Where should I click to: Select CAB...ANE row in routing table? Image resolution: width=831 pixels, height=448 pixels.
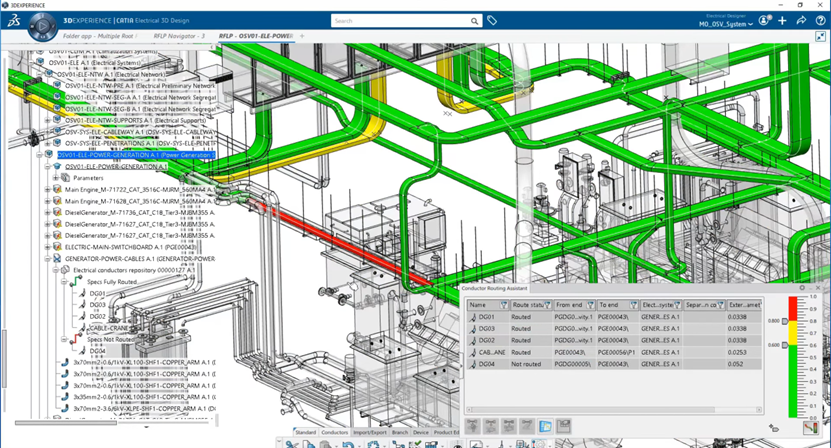[x=614, y=352]
